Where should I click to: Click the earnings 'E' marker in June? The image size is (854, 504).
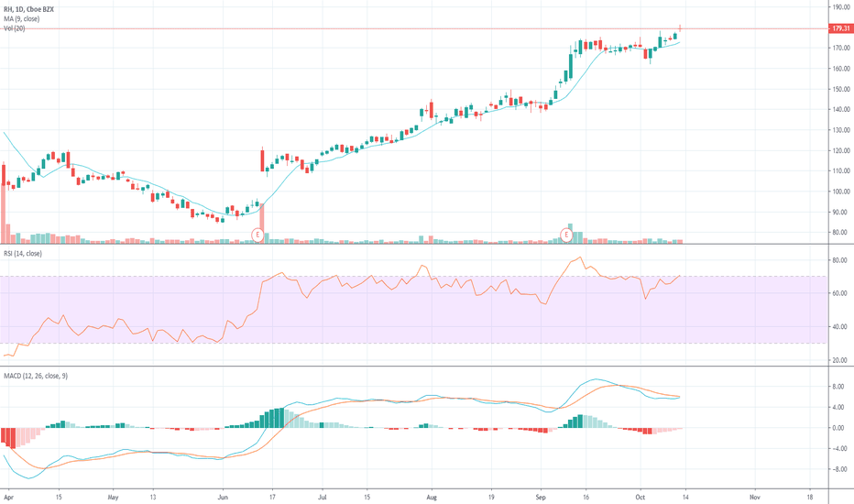coord(257,236)
